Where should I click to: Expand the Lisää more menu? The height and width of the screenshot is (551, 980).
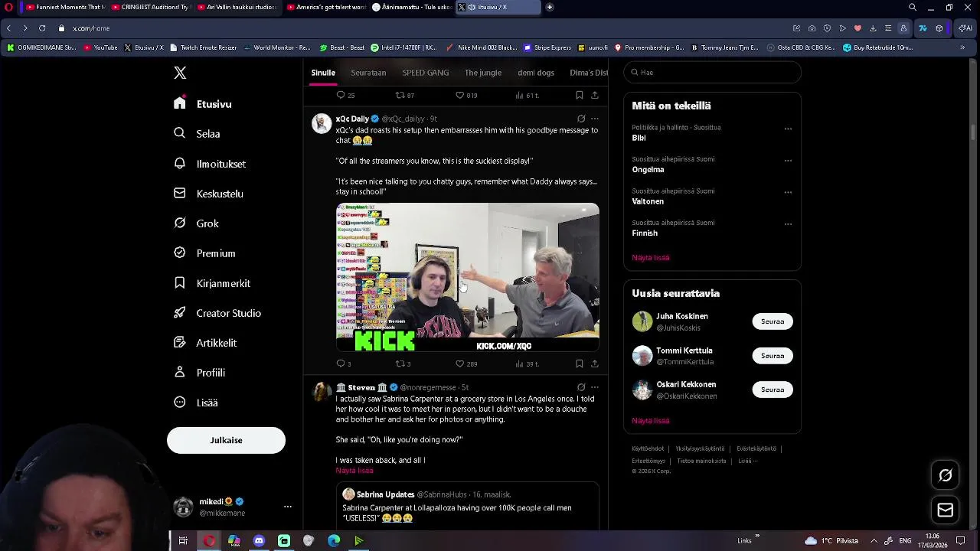[x=196, y=403]
